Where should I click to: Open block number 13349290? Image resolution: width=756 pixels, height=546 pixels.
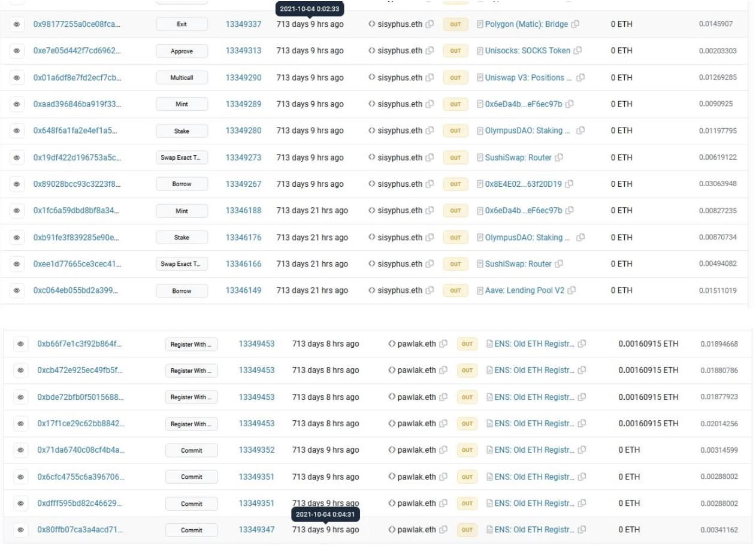point(243,77)
